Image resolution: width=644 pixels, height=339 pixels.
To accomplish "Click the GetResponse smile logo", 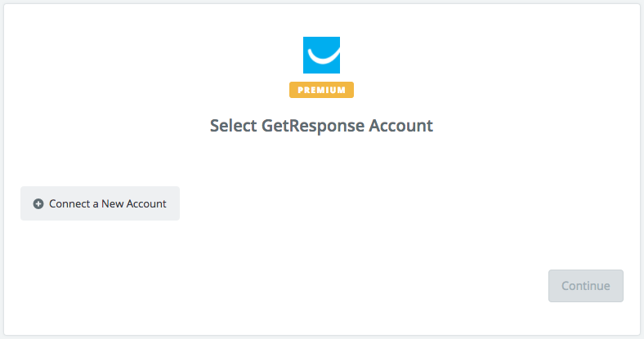I will 321,55.
